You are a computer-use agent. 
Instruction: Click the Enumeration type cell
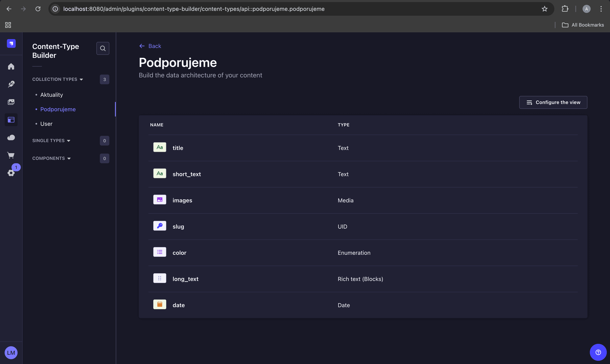click(354, 253)
